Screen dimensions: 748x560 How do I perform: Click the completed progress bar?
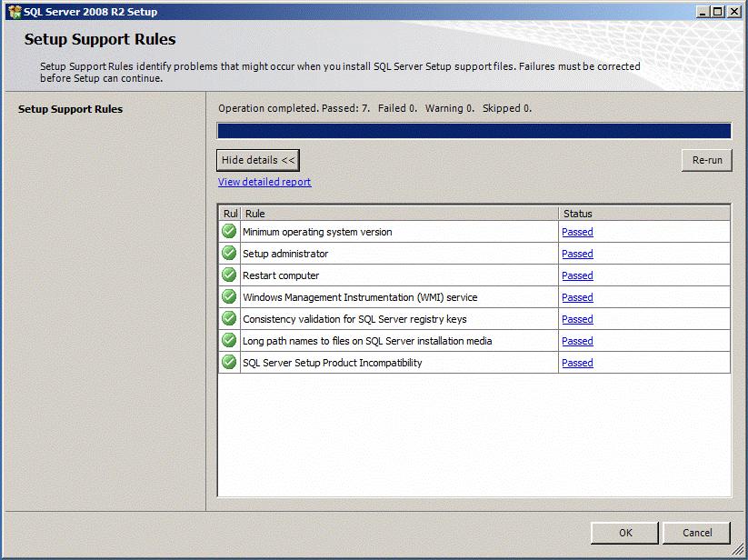473,130
